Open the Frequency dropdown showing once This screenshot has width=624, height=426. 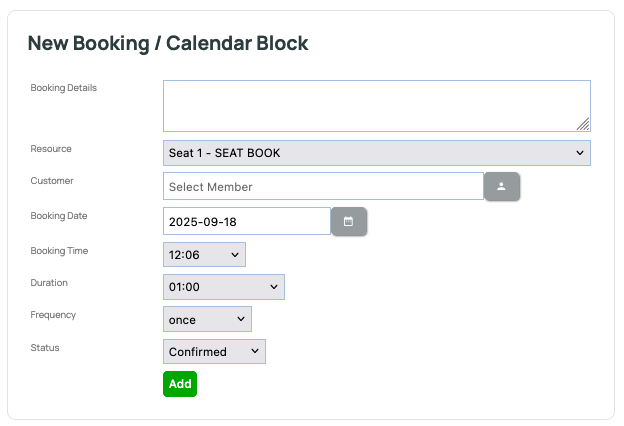coord(207,320)
